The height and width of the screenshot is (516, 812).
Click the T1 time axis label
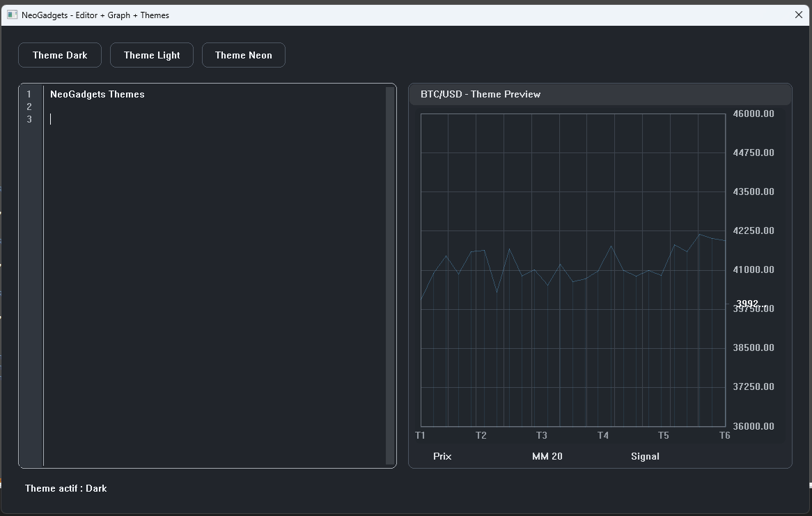pyautogui.click(x=420, y=435)
